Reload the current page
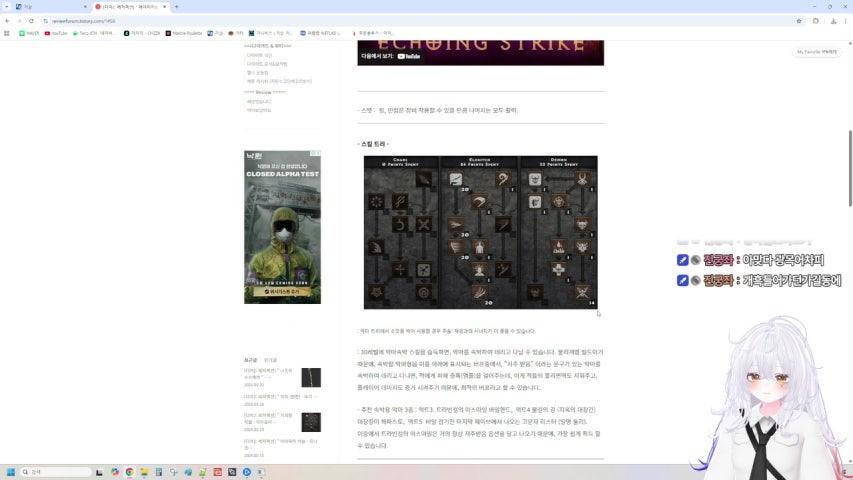 coord(31,21)
